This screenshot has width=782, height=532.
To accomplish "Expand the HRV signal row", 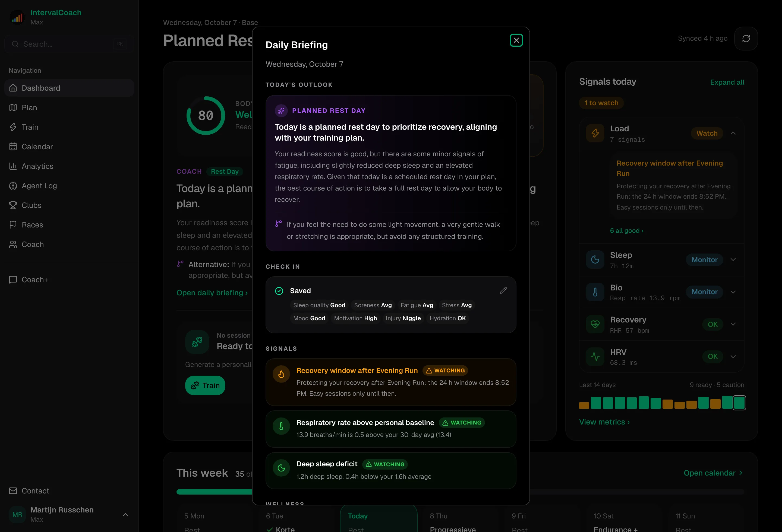I will coord(733,356).
